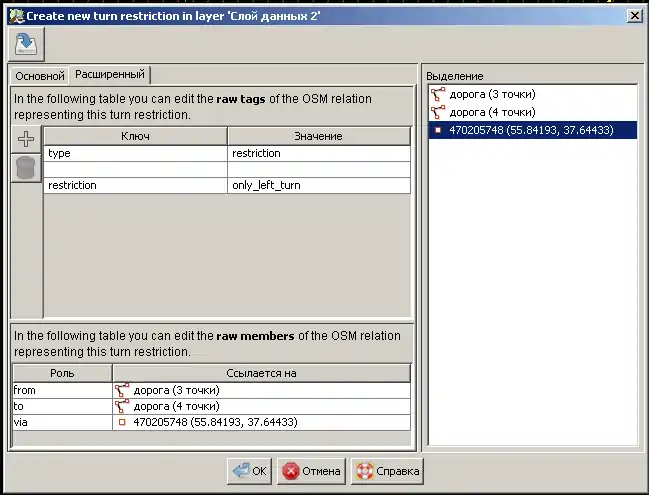Click the trash icon to delete tag

coord(26,168)
